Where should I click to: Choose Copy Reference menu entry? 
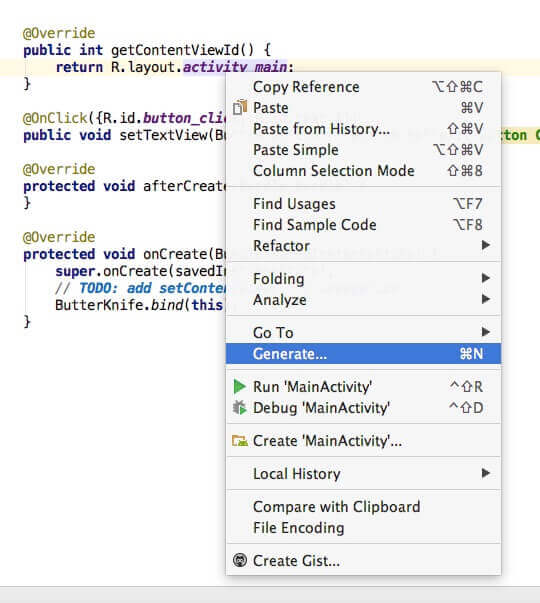363,87
